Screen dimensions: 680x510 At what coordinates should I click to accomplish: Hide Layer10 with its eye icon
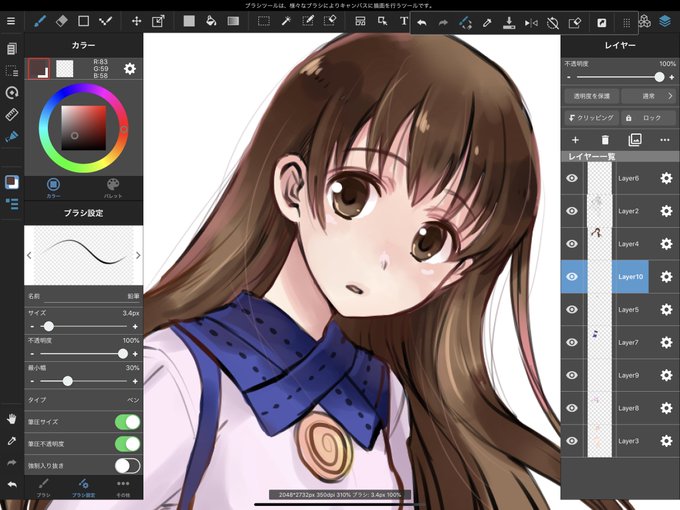(x=572, y=277)
